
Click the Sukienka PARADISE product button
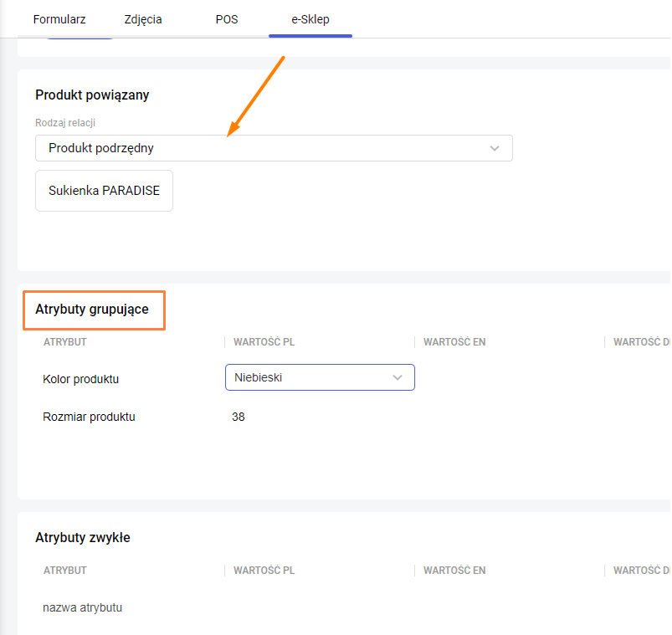tap(104, 192)
